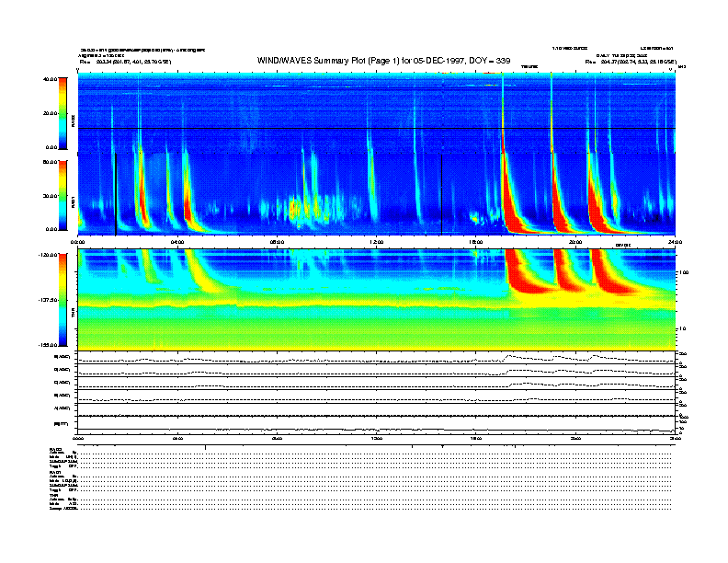
Task: Click the 24:00 tick label below the RAD1 spectrogram
Action: point(675,242)
